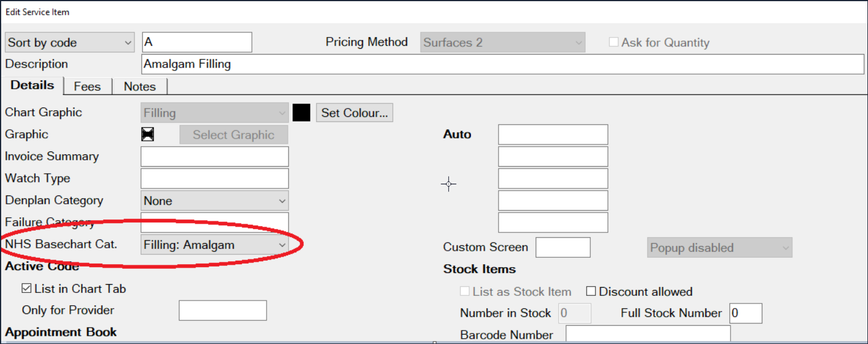Select the Details tab
868x344 pixels.
[x=32, y=85]
